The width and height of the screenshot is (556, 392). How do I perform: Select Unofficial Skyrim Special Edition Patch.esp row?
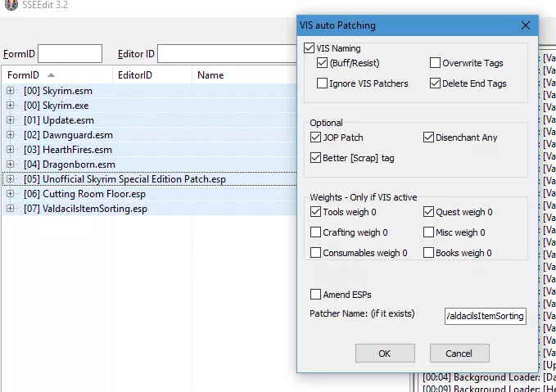click(x=149, y=179)
